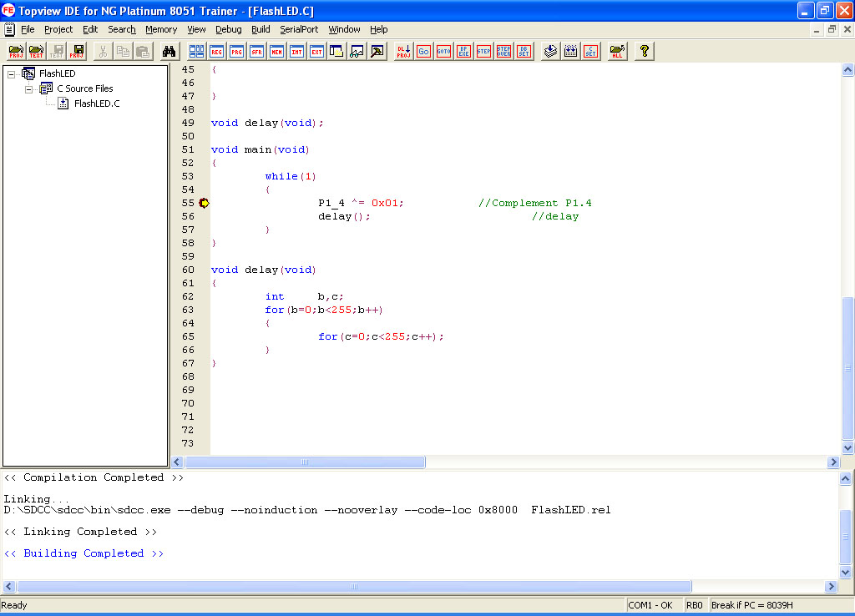855x616 pixels.
Task: Click the BP EXE breakpoint execute icon
Action: pos(463,51)
